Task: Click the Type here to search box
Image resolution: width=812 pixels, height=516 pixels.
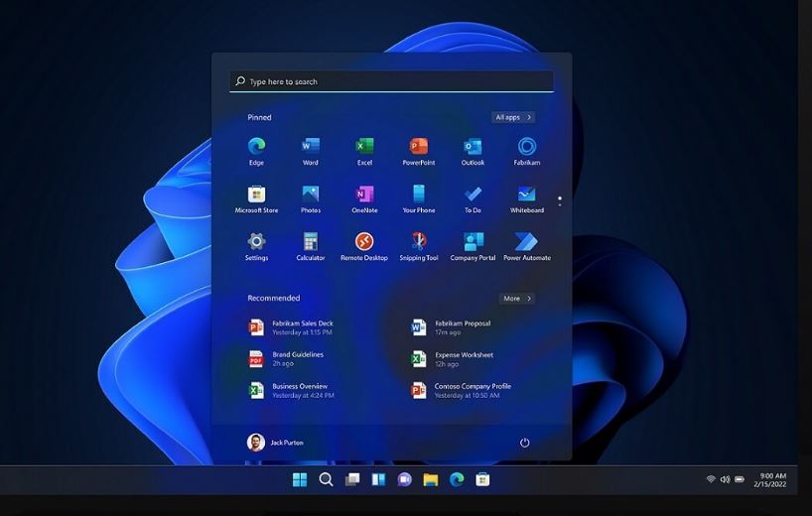Action: (391, 81)
